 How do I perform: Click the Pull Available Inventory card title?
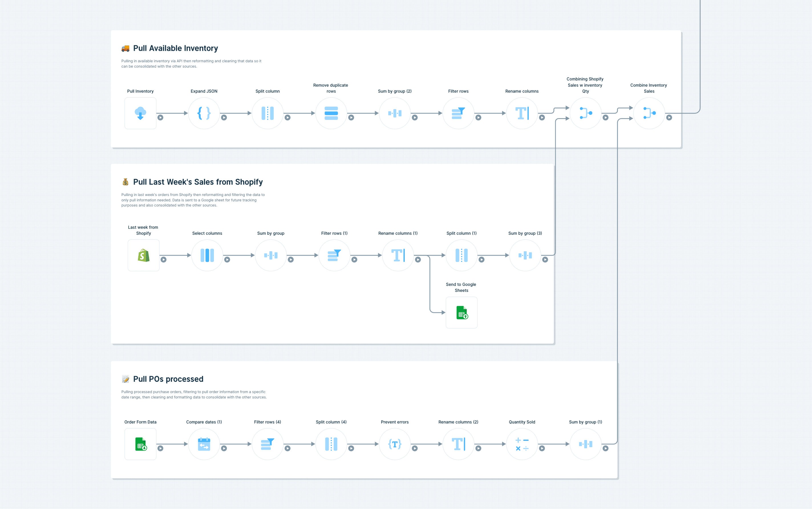click(x=176, y=48)
